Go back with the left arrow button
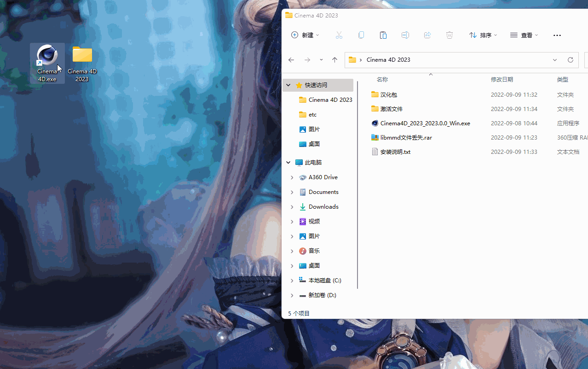This screenshot has height=369, width=588. [291, 60]
